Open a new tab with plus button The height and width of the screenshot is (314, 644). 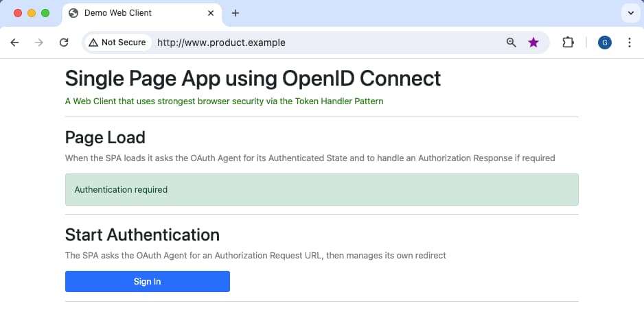coord(235,13)
